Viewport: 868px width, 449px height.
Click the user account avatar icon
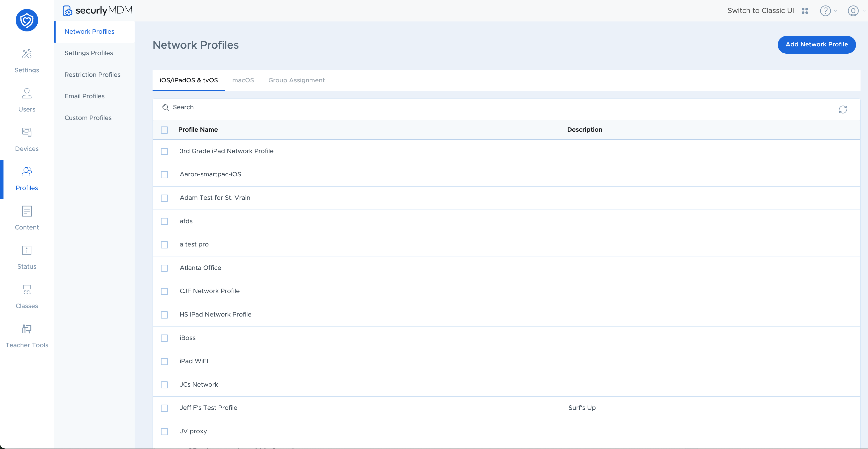pyautogui.click(x=853, y=11)
